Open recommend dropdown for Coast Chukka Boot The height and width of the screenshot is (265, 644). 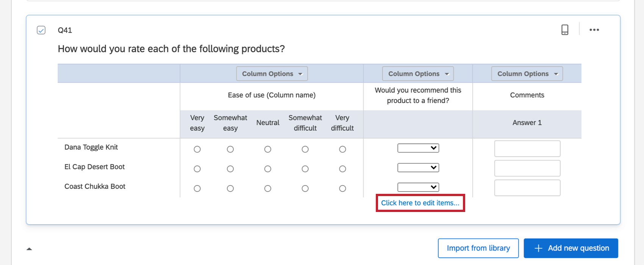[418, 187]
